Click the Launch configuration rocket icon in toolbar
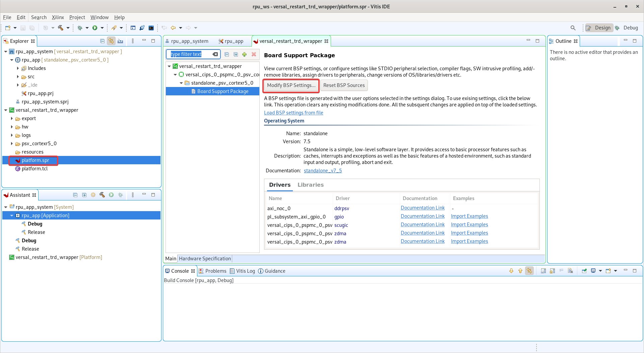The width and height of the screenshot is (644, 353). pos(114,28)
